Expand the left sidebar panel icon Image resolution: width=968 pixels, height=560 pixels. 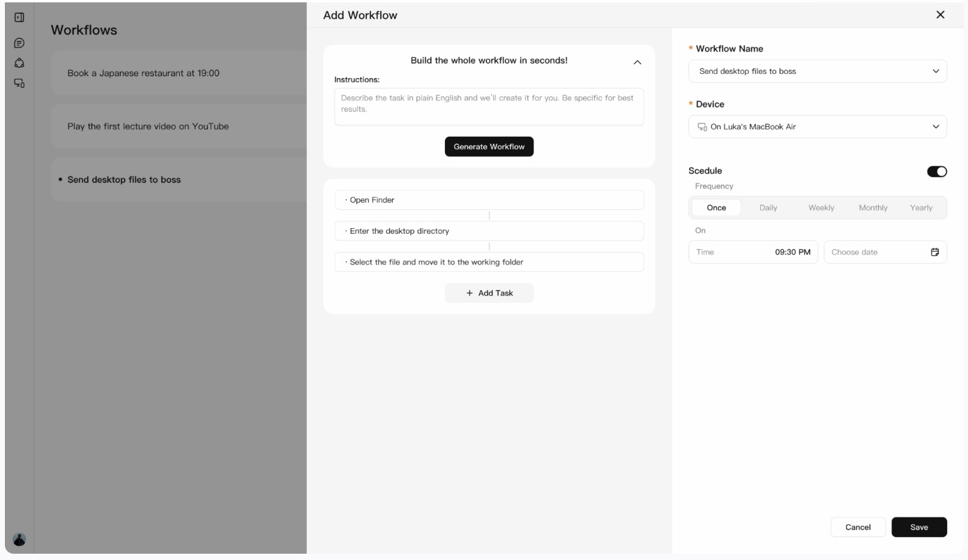(20, 17)
